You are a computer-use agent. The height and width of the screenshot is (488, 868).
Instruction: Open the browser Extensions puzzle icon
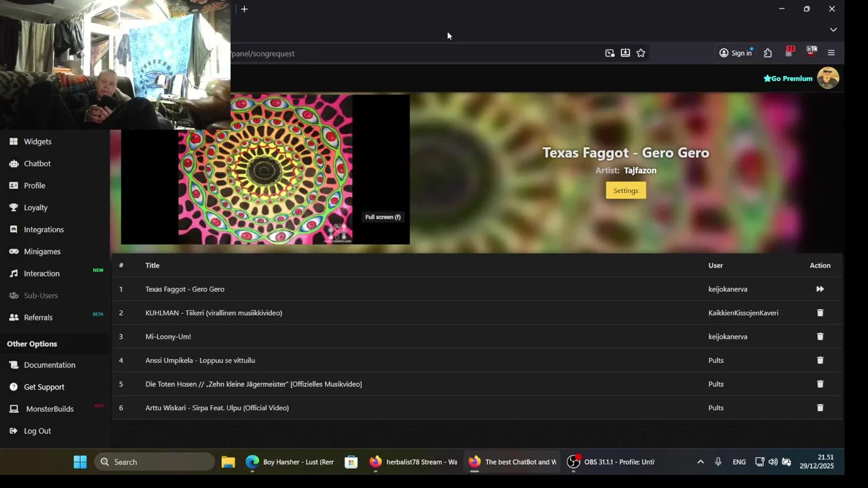click(x=768, y=53)
